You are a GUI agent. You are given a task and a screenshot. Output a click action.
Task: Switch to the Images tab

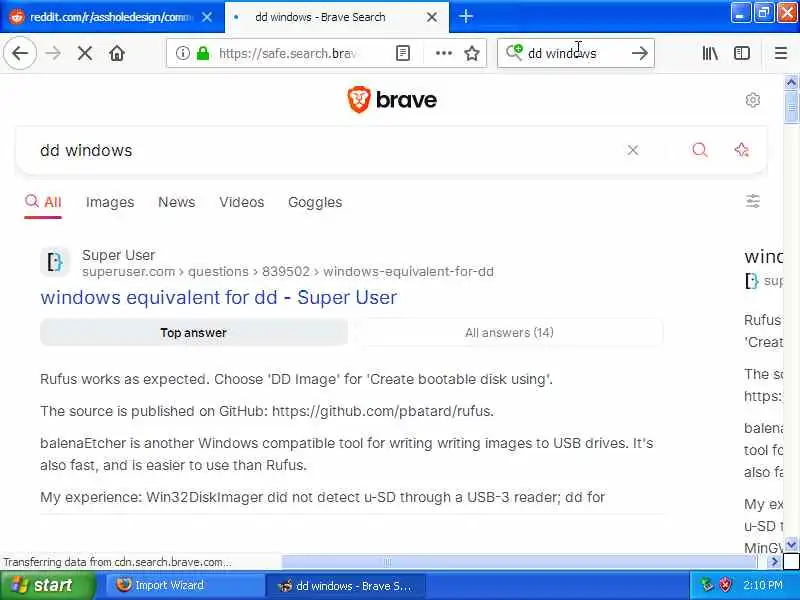(110, 202)
